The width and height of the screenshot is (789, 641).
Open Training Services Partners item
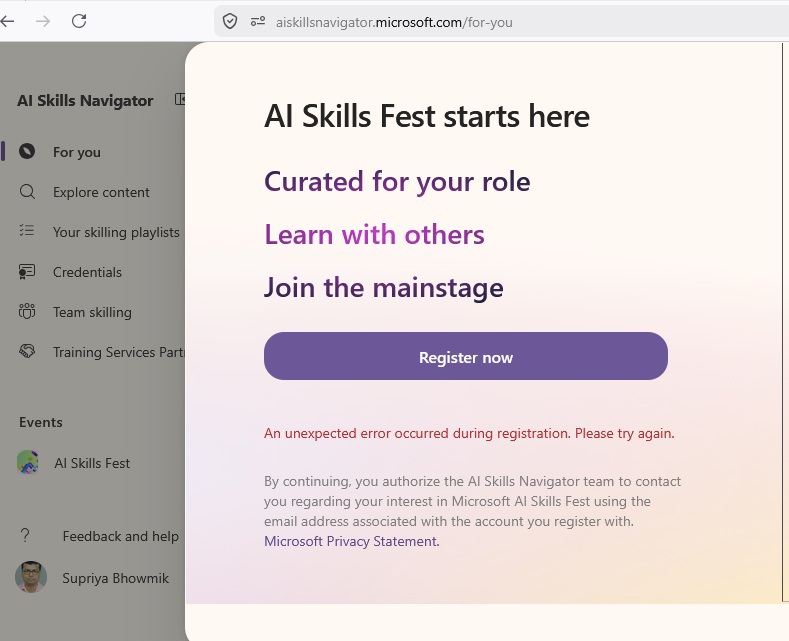(119, 352)
